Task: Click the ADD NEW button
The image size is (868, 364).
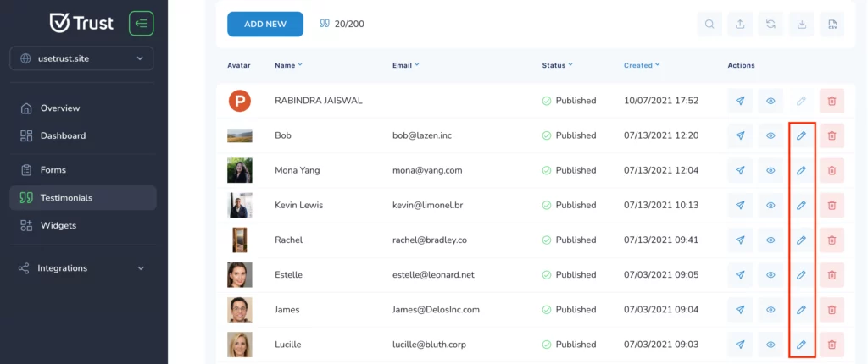Action: (x=265, y=25)
